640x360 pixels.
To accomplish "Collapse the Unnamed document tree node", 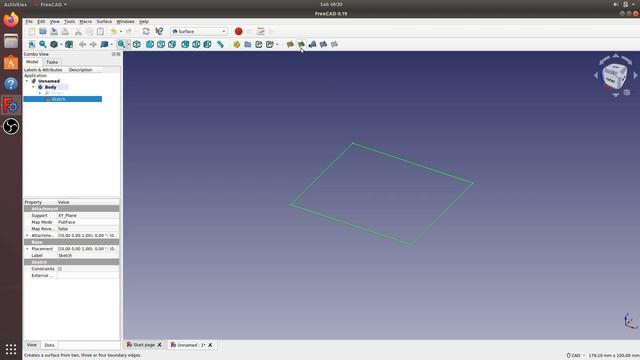I will pyautogui.click(x=27, y=81).
